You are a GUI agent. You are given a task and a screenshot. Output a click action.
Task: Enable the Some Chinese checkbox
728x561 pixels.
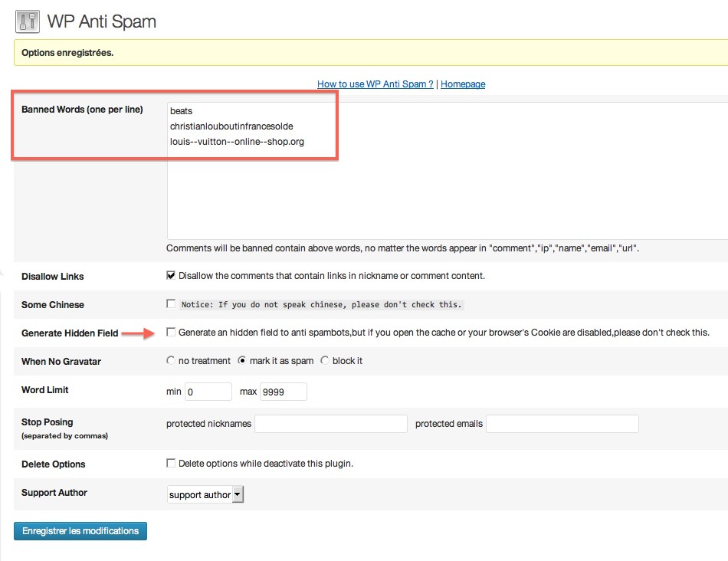tap(171, 303)
